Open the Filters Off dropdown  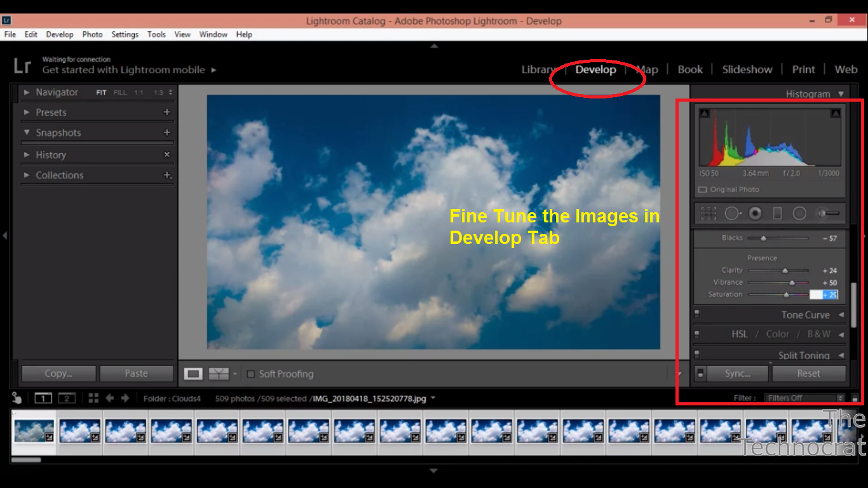pyautogui.click(x=804, y=398)
